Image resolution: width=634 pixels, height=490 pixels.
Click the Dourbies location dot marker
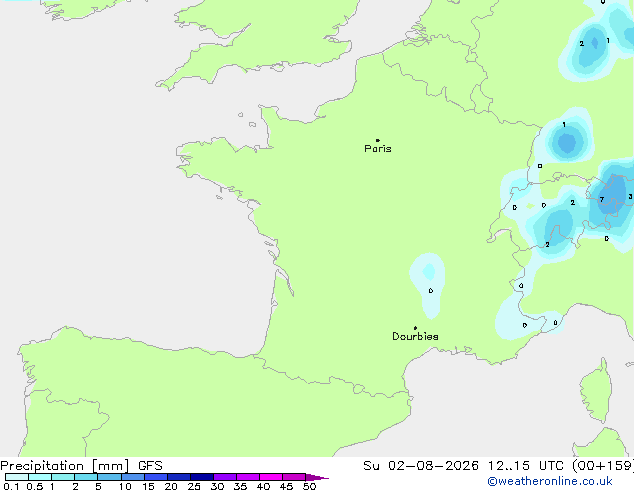click(415, 328)
